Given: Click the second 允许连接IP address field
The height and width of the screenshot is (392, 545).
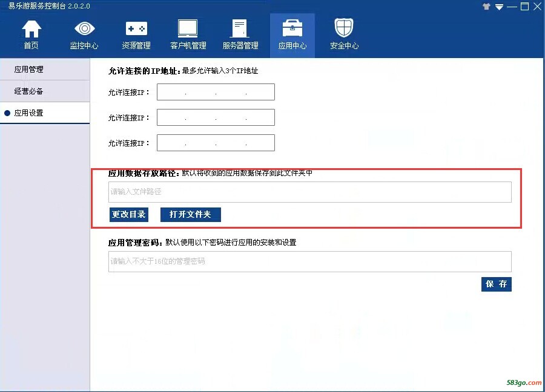Looking at the screenshot, I should [216, 117].
